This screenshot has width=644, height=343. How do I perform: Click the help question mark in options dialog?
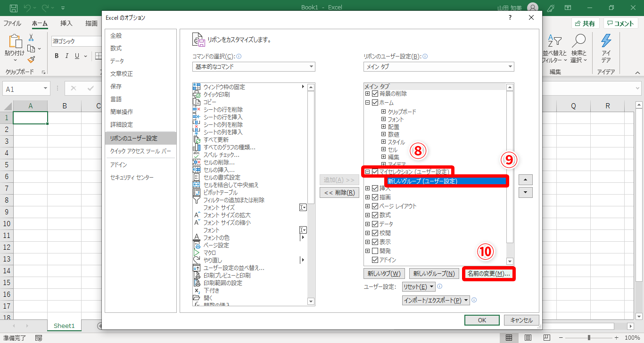click(510, 18)
